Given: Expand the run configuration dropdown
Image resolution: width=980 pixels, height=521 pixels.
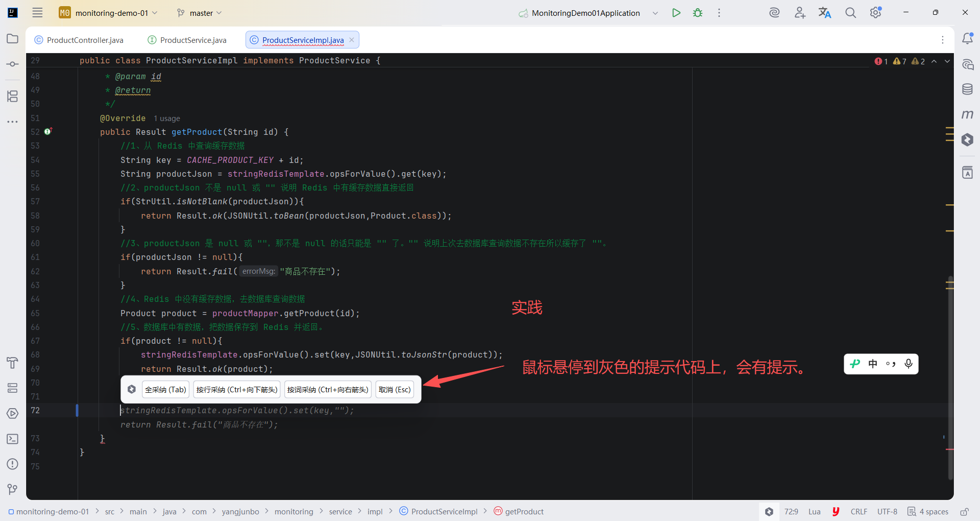Looking at the screenshot, I should (x=655, y=13).
